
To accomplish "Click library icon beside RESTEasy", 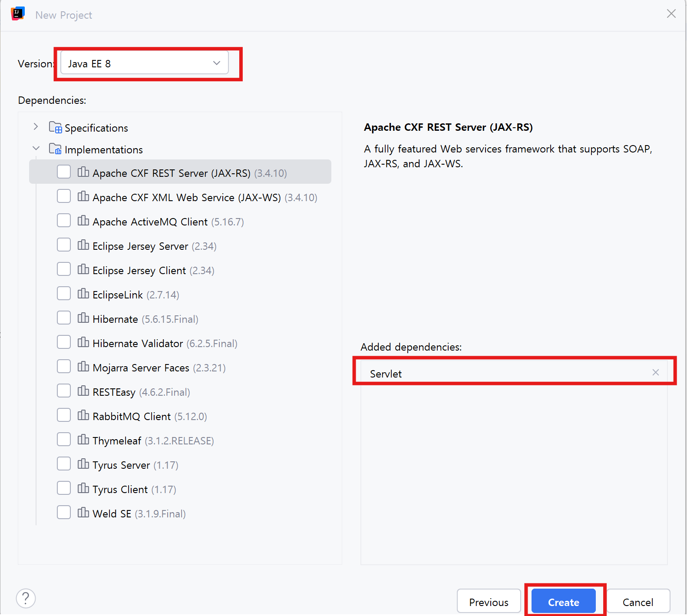I will (83, 391).
